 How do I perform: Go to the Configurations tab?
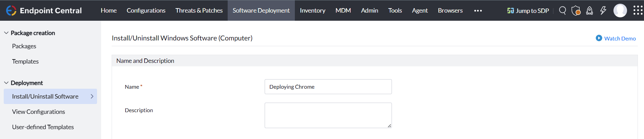[146, 11]
